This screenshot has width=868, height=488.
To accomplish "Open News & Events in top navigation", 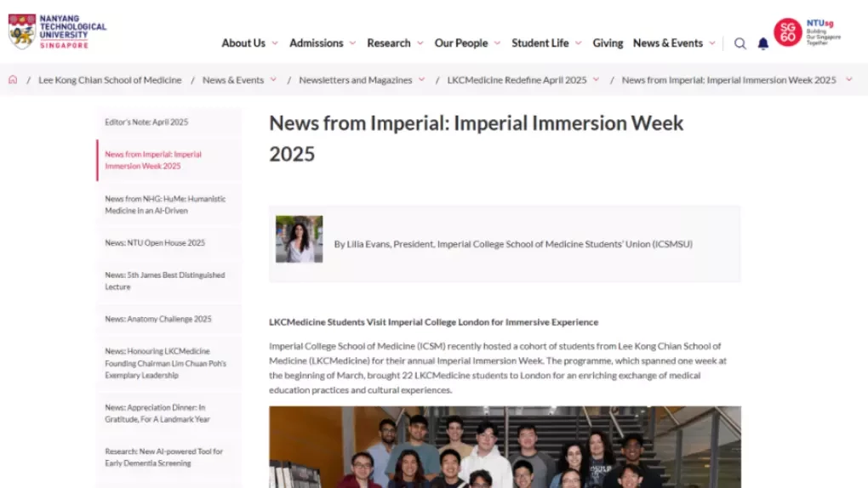I will click(x=668, y=43).
